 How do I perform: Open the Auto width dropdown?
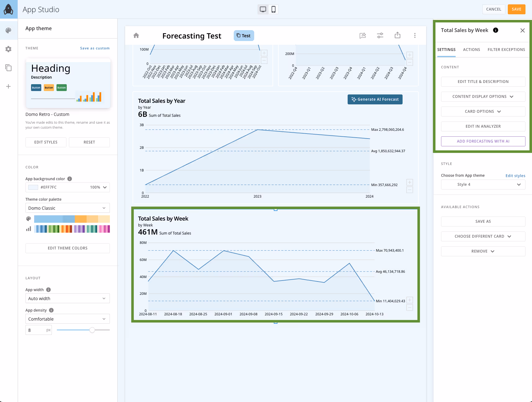[x=68, y=298]
